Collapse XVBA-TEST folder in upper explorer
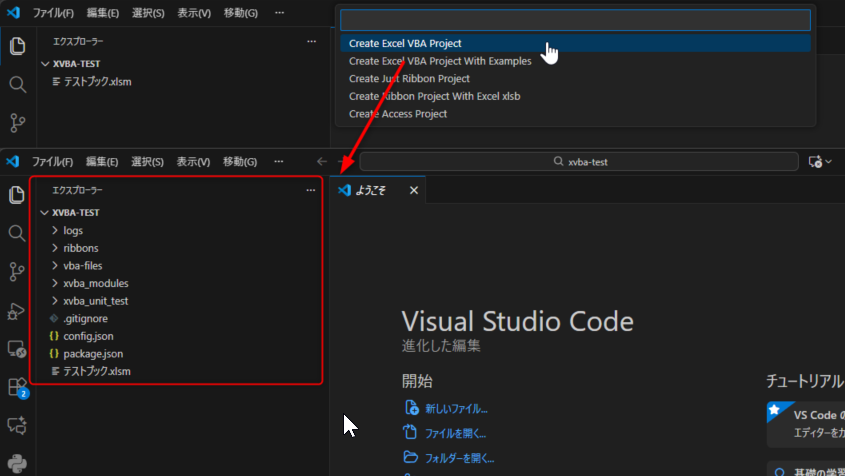 [45, 64]
